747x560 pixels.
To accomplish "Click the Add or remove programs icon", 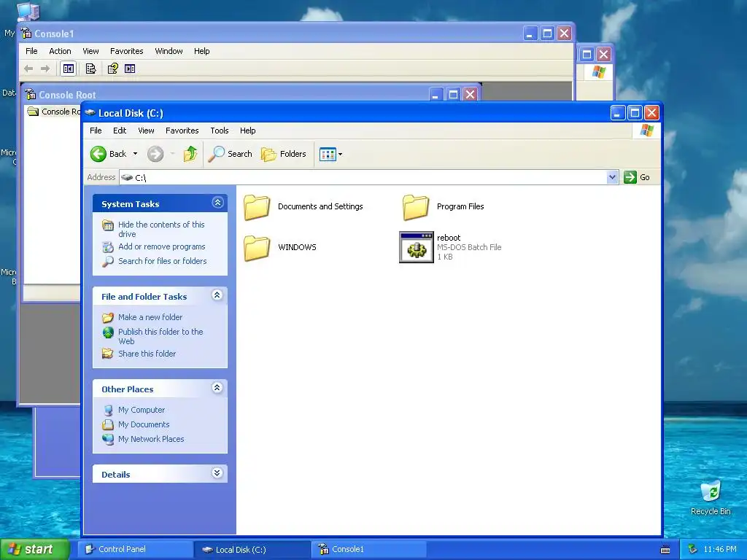I will click(108, 246).
